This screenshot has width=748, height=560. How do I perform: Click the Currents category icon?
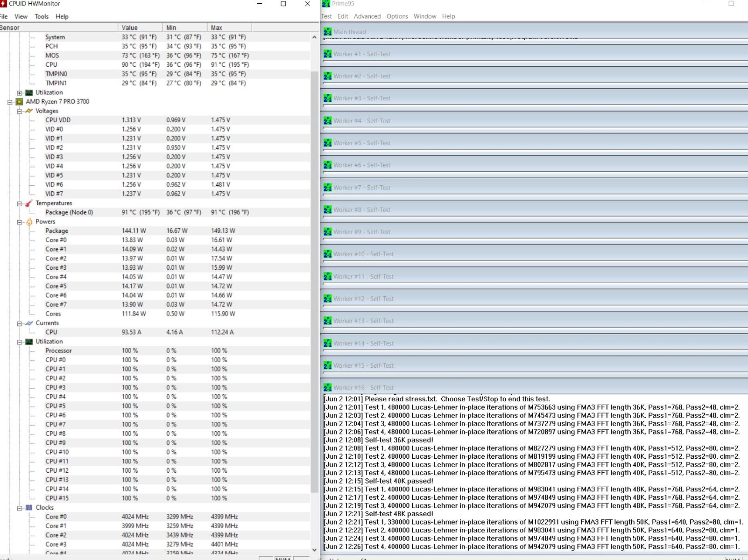click(x=29, y=323)
